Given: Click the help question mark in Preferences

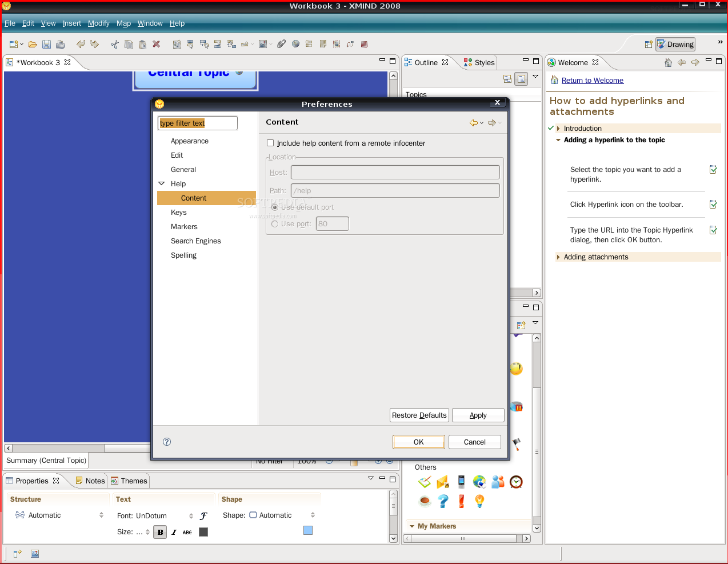Looking at the screenshot, I should [167, 442].
